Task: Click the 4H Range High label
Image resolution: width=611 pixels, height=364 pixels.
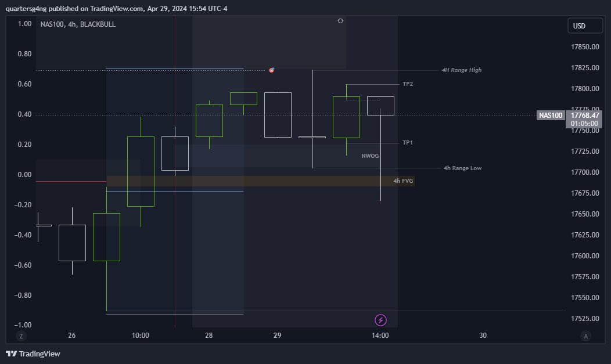Action: coord(461,70)
